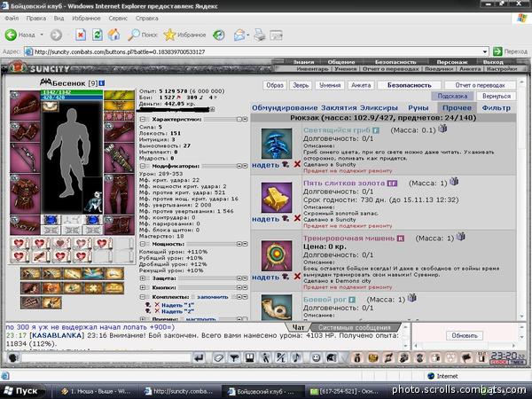532x399 pixels.
Task: Click the equipped boots slot
Action: pyautogui.click(x=119, y=225)
